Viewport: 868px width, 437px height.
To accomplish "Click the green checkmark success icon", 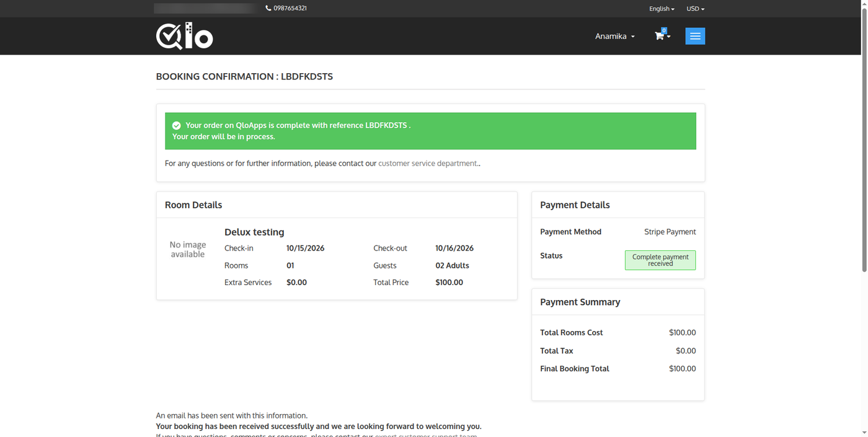I will coord(177,125).
